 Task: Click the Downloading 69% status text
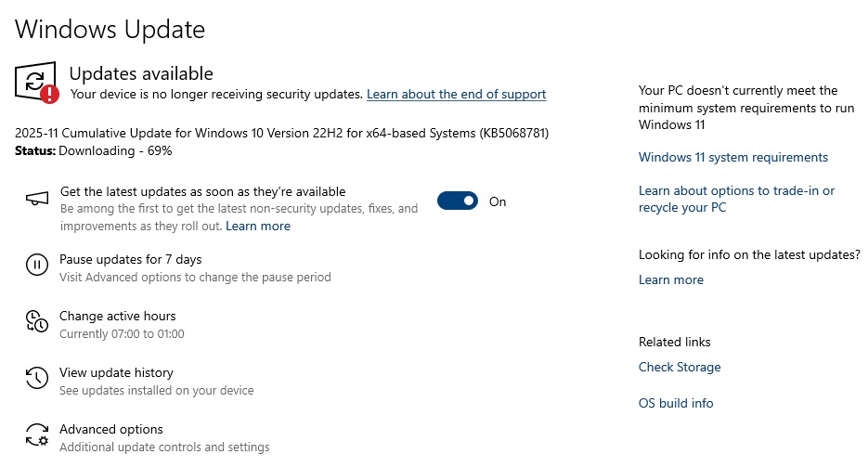116,150
